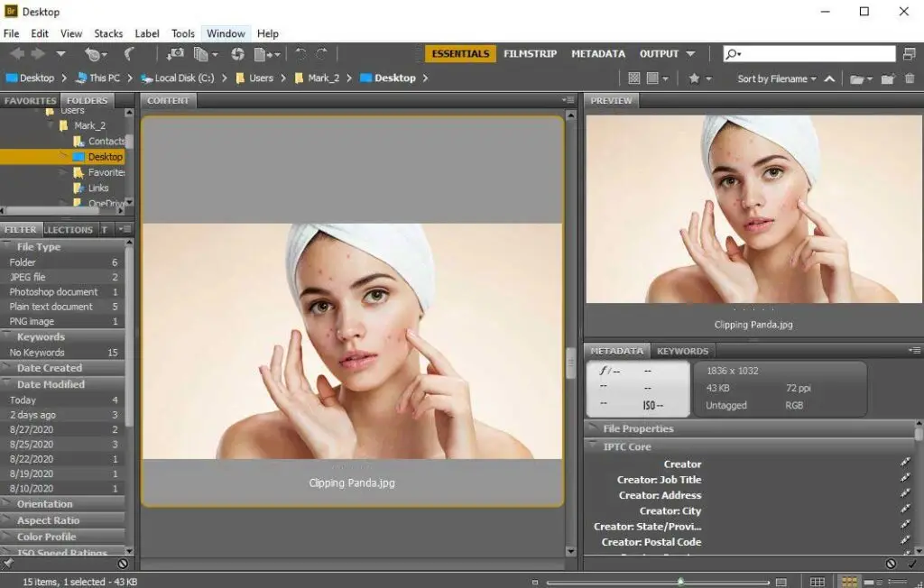Click Users in the path bar
This screenshot has width=924, height=588.
[x=254, y=78]
